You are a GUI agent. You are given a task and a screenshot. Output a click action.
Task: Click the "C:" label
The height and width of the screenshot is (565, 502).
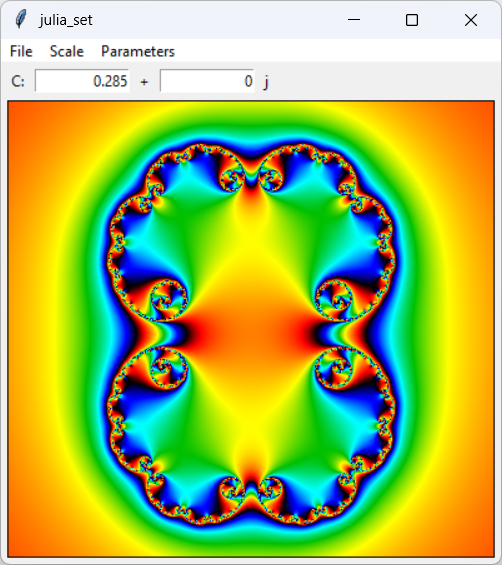point(18,81)
